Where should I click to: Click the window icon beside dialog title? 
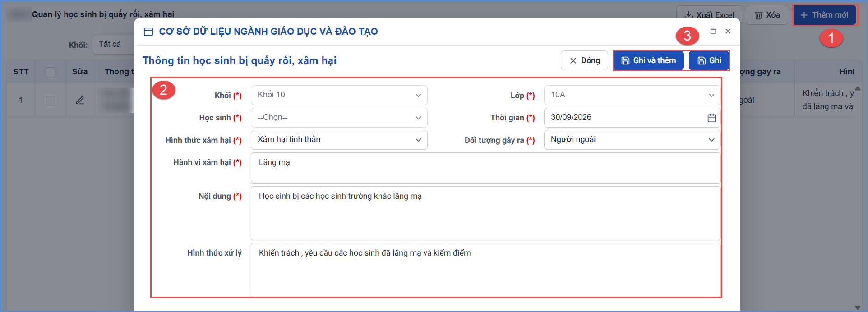(148, 32)
